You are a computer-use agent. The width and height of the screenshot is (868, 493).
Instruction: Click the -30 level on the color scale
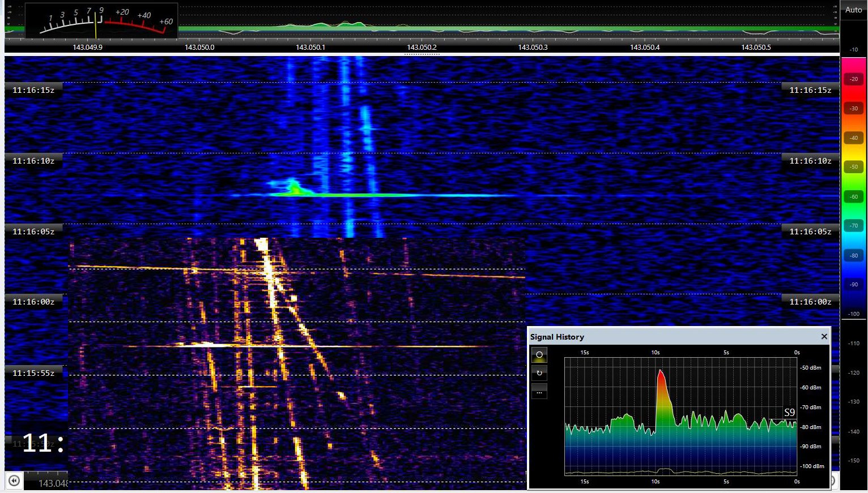854,109
